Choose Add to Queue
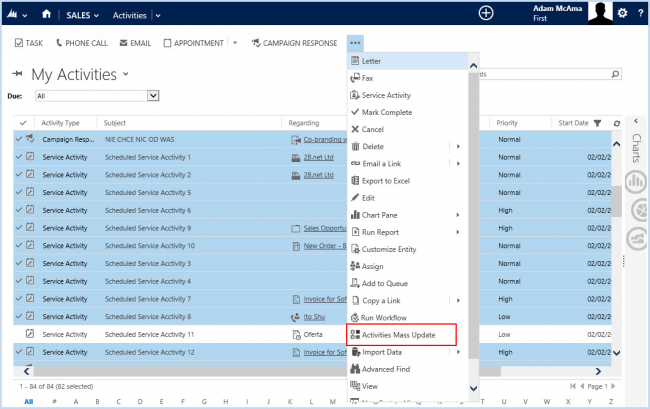Viewport: 650px width, 409px height. click(x=408, y=283)
